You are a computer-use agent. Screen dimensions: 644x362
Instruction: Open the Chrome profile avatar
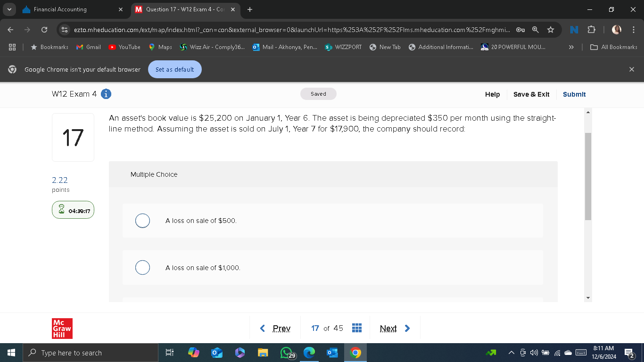pyautogui.click(x=617, y=30)
